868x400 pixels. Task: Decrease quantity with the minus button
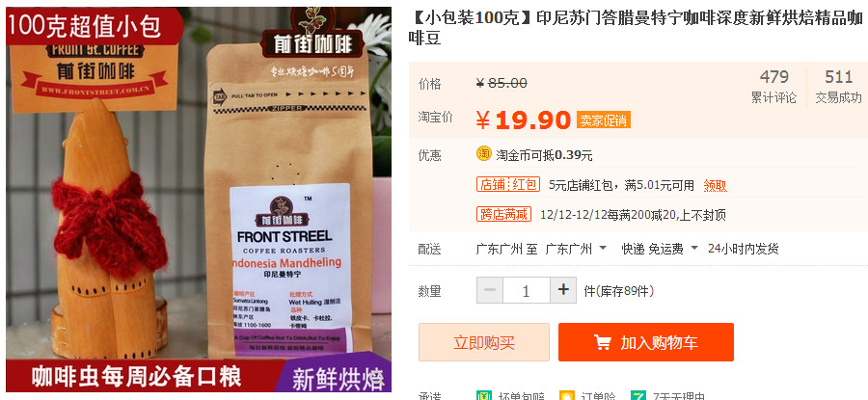tap(490, 290)
